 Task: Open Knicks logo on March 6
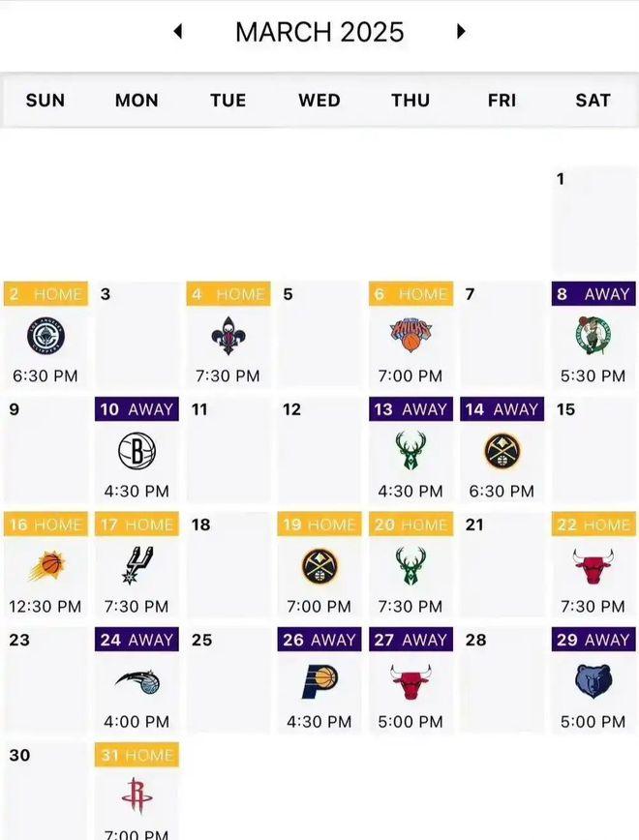[411, 336]
